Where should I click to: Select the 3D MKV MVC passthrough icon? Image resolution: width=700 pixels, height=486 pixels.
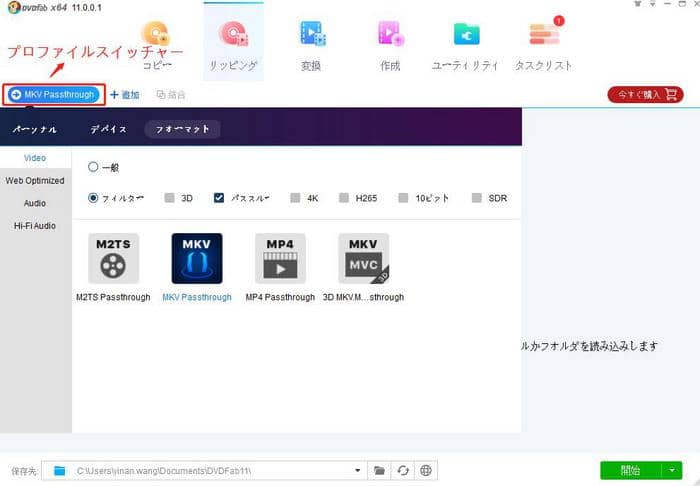(363, 259)
